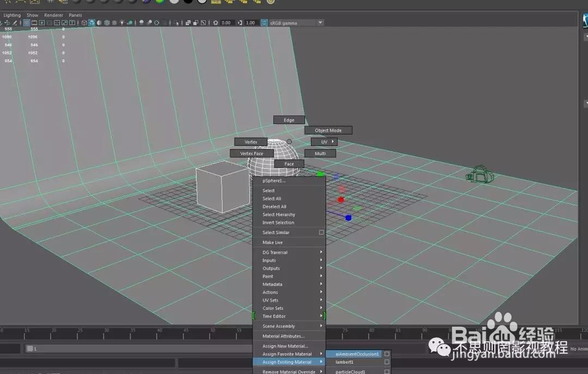The width and height of the screenshot is (588, 374).
Task: Choose Select Hierarchy from context menu
Action: (x=289, y=215)
